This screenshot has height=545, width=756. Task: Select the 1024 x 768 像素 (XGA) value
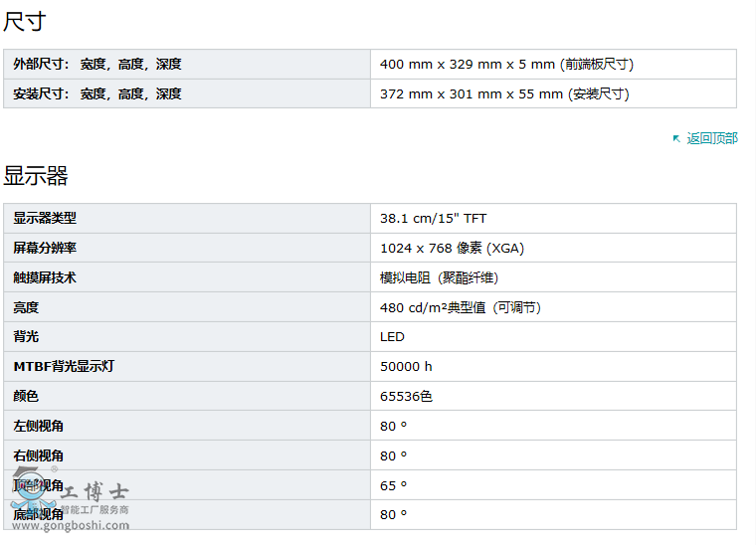pyautogui.click(x=452, y=248)
